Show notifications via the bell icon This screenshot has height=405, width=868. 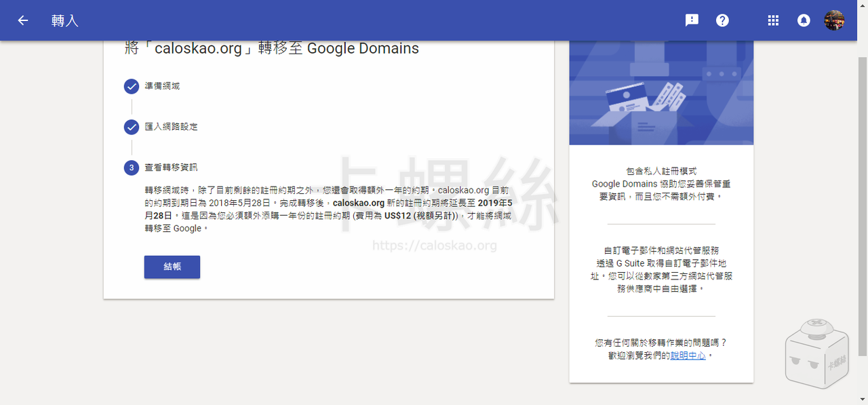pos(804,20)
